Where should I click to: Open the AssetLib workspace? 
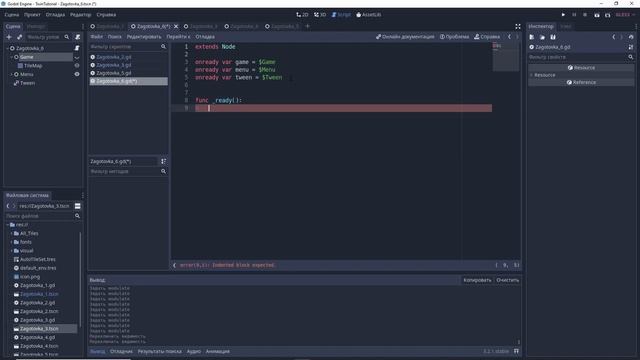[369, 15]
